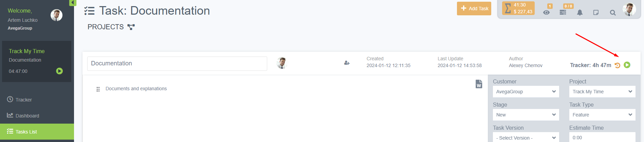Toggle the watched tasks eye icon
Viewport: 644px width, 142px height.
(x=546, y=13)
